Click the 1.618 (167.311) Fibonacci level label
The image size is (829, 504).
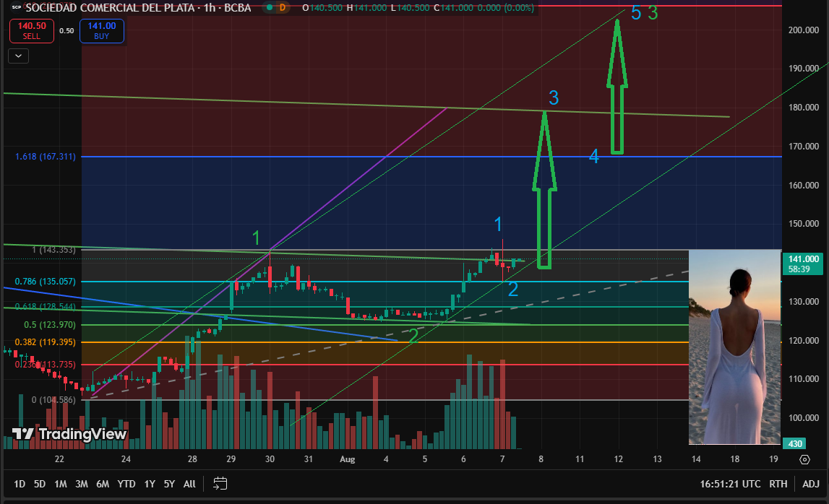pyautogui.click(x=46, y=157)
